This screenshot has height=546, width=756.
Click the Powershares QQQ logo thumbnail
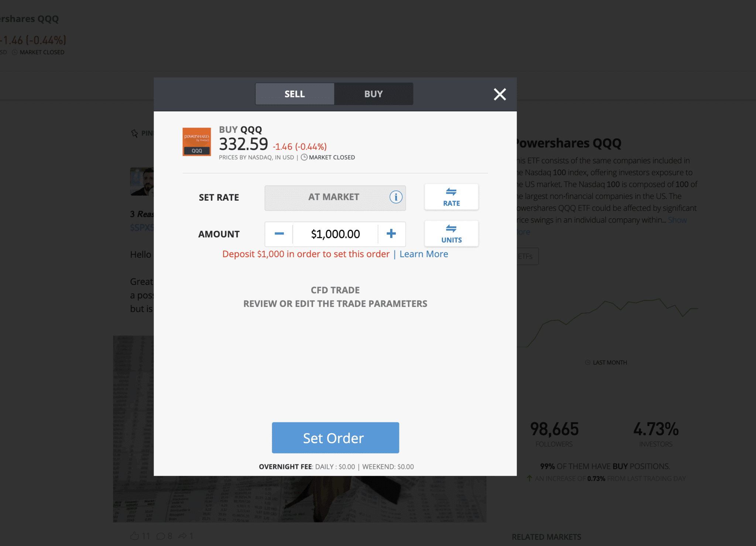pyautogui.click(x=197, y=142)
